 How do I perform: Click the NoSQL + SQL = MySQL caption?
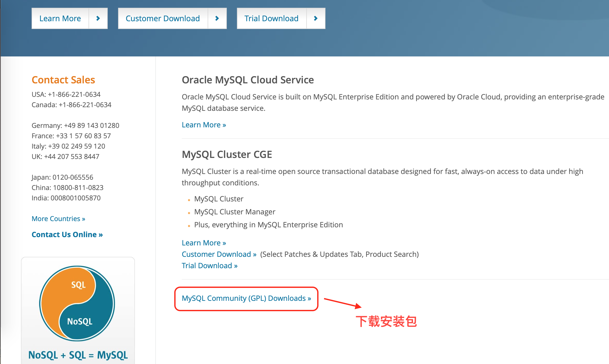tap(78, 355)
